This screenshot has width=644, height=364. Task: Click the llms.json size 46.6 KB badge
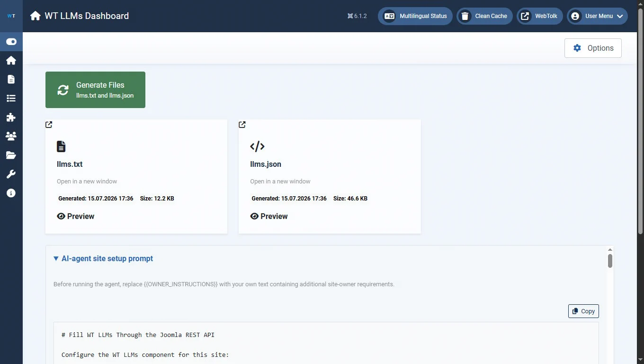coord(350,199)
